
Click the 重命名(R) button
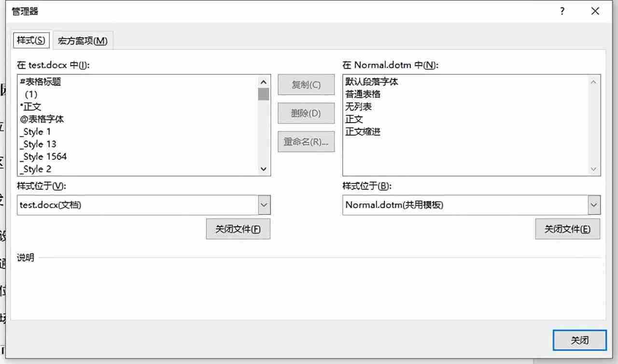tap(306, 141)
